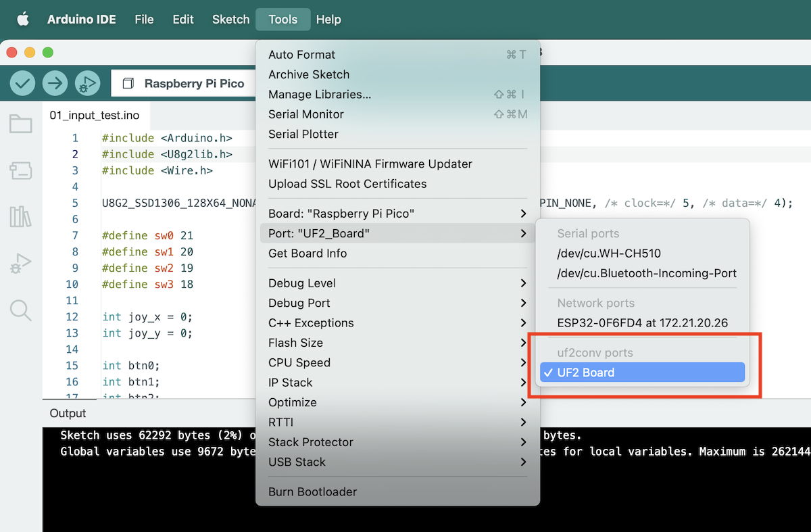Click the "#define sw0 21" code line
Image resolution: width=811 pixels, height=532 pixels.
148,235
